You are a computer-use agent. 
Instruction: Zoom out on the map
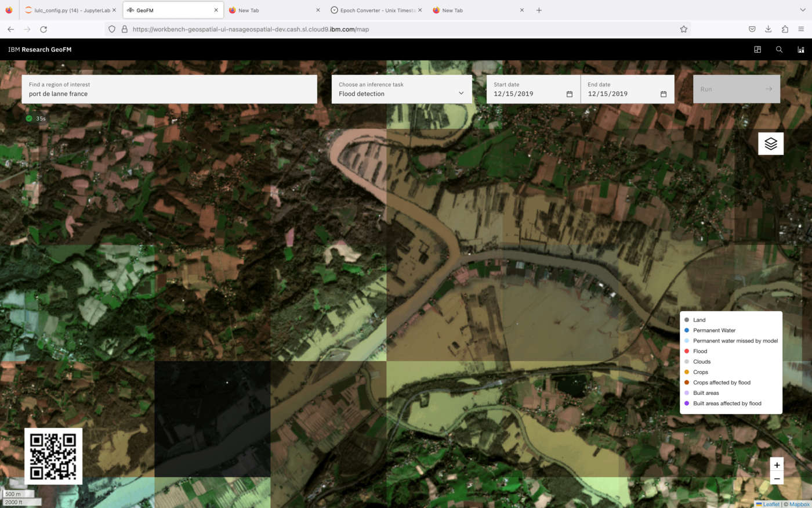click(x=777, y=479)
